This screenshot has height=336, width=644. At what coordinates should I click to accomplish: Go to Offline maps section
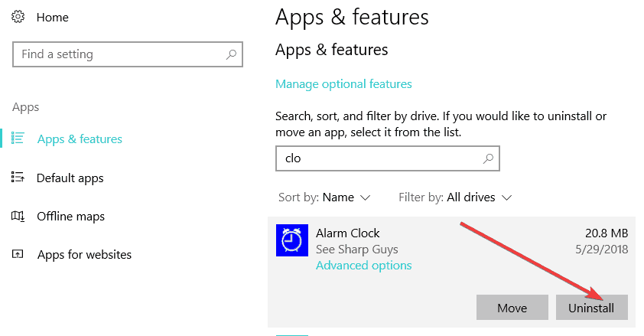click(x=70, y=217)
